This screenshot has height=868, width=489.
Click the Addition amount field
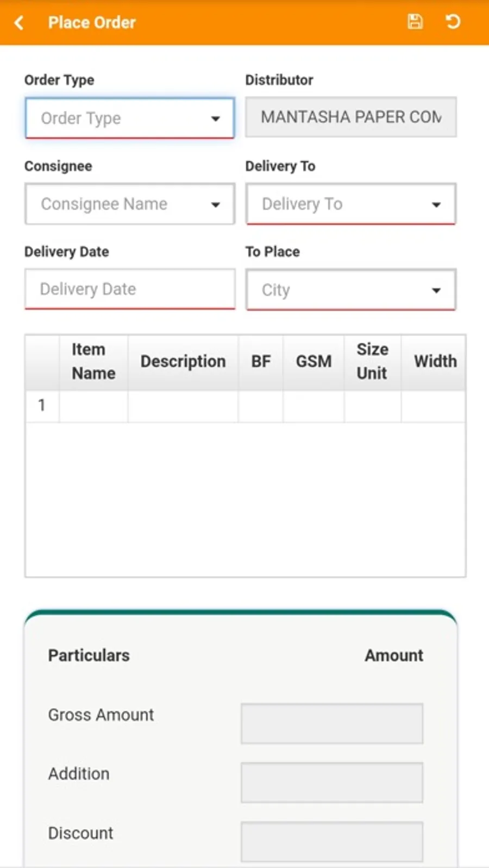[332, 783]
